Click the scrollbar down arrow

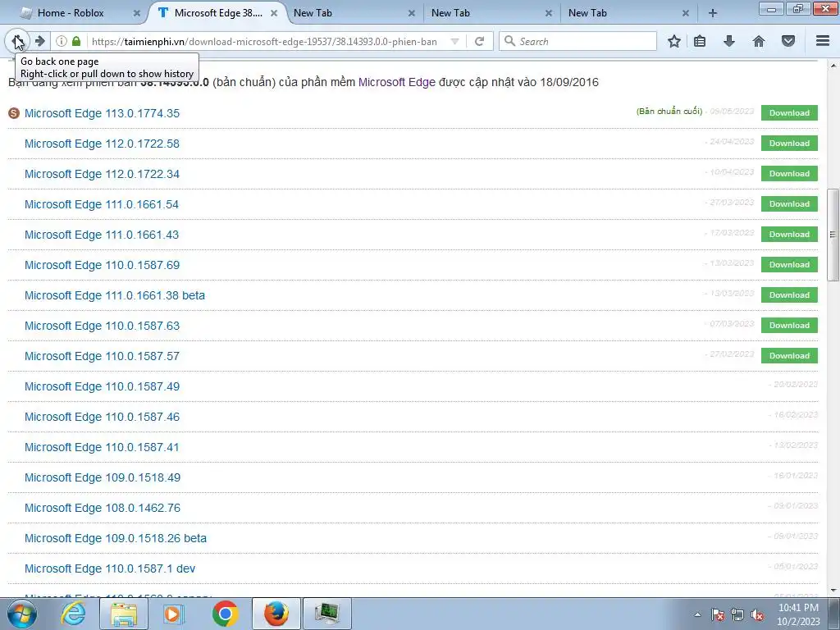pyautogui.click(x=833, y=591)
